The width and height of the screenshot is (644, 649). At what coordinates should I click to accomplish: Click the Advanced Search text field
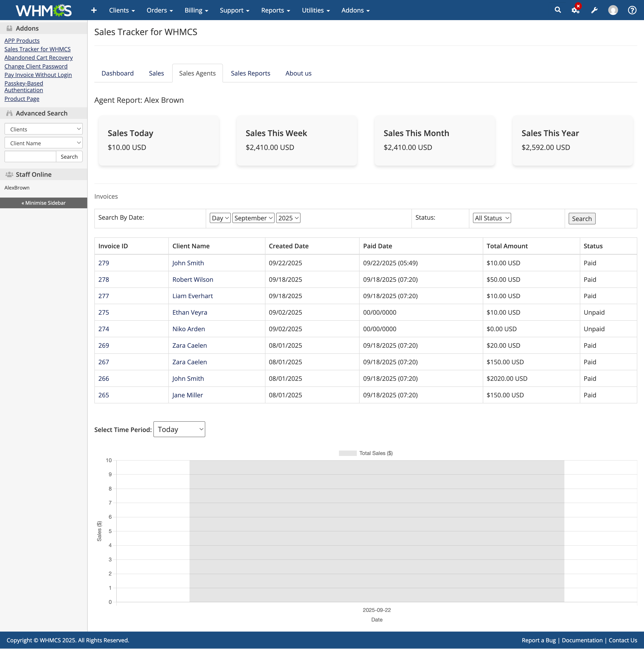click(x=30, y=156)
